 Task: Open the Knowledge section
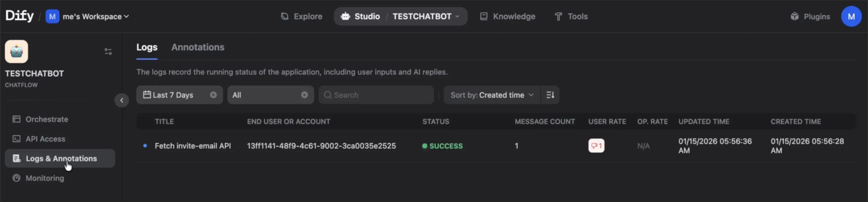(507, 16)
